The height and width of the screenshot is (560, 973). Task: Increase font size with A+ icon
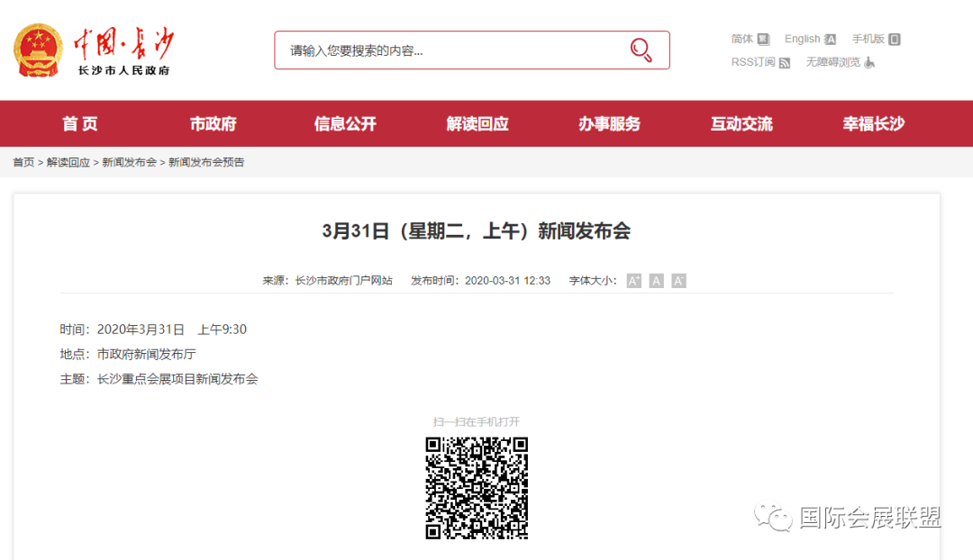[633, 281]
